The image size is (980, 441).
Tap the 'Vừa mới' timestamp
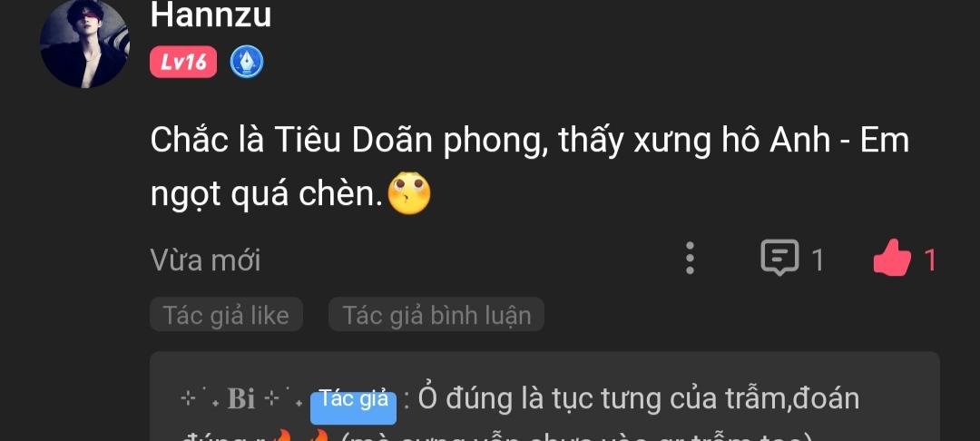pos(205,260)
